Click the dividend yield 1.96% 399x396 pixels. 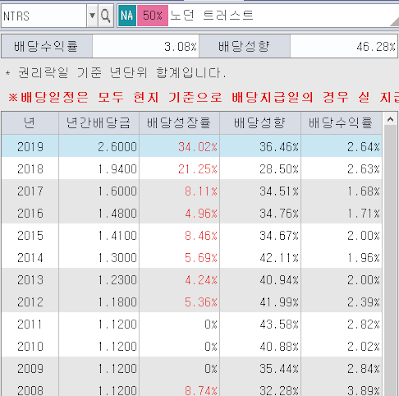(363, 258)
